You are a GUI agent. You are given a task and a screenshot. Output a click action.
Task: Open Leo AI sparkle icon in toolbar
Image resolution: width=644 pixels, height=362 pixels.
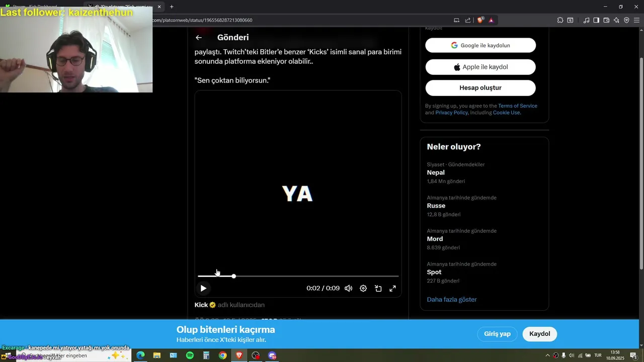[616, 20]
